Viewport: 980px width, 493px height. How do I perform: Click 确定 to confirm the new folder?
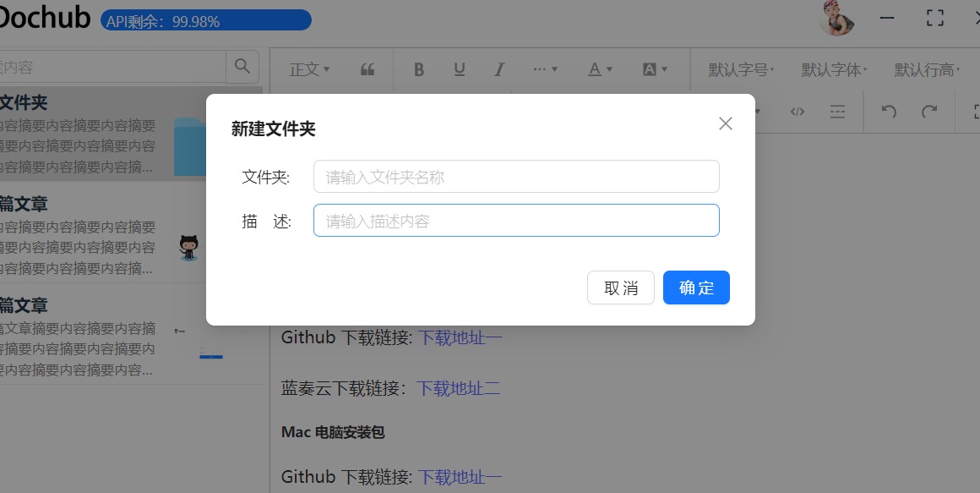696,288
